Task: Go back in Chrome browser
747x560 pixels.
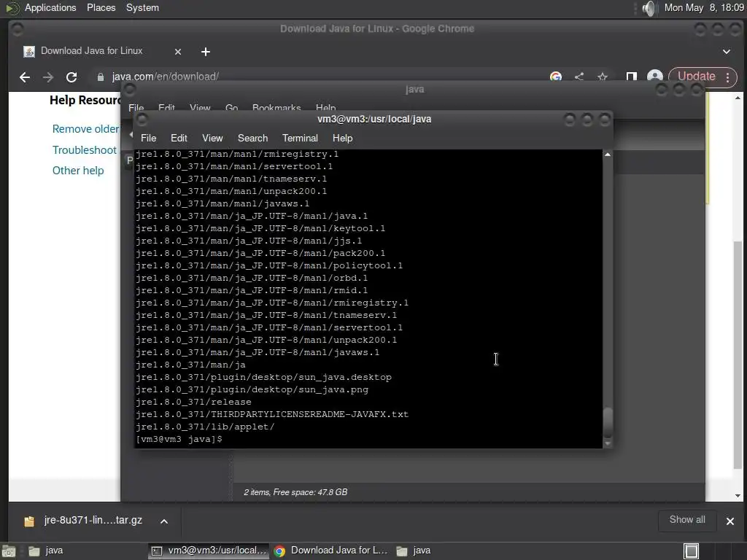Action: pyautogui.click(x=25, y=77)
